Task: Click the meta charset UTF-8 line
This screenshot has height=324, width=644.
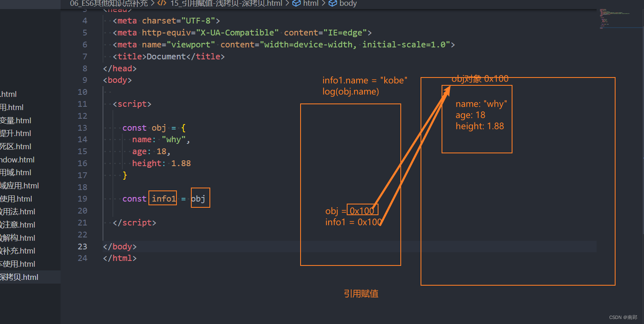Action: pos(166,21)
